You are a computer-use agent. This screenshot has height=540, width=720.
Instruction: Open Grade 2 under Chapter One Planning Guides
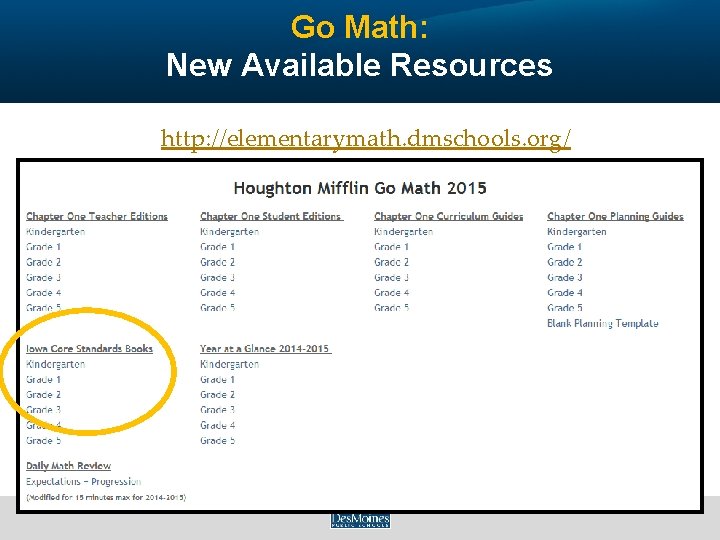tap(565, 262)
